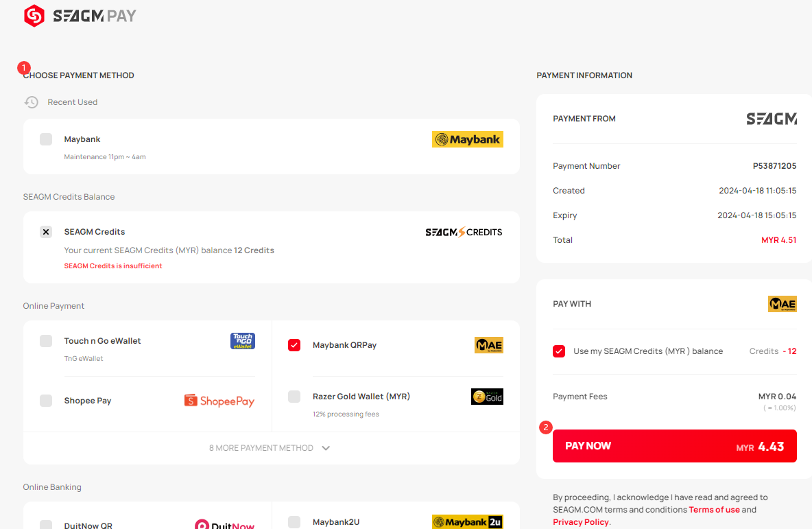Click the created time 2024-04-18 11:05:15

pos(758,191)
